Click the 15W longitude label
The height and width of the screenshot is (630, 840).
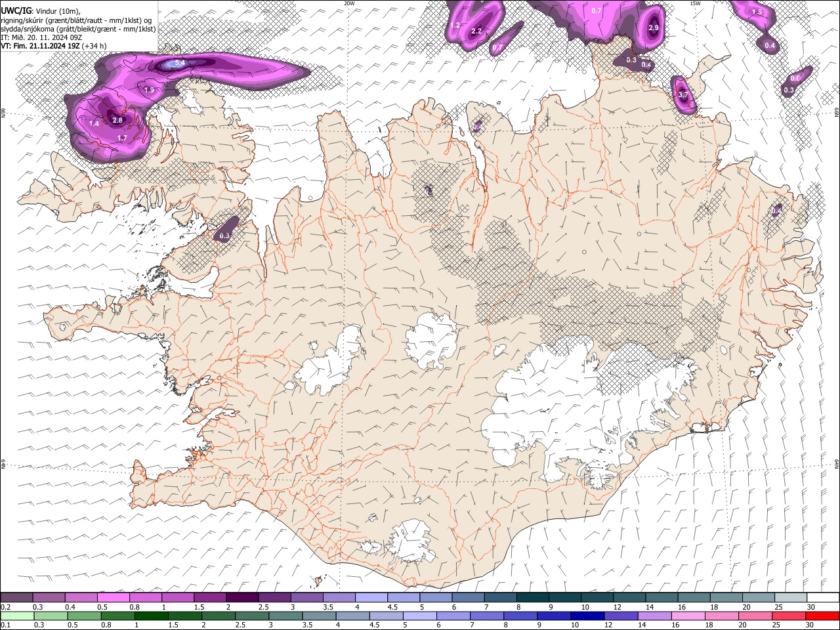tap(694, 3)
